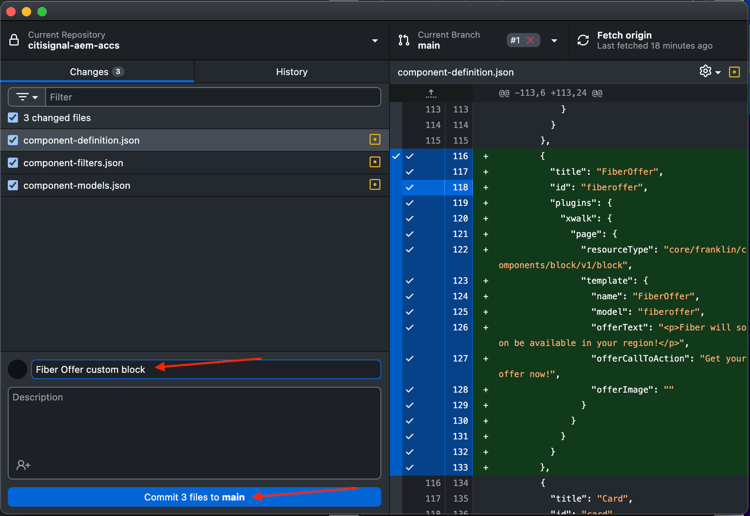Viewport: 750px width, 516px height.
Task: Click modified status icon for component-definition.json
Action: (375, 140)
